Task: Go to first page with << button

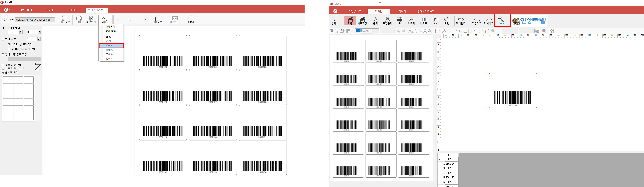Action: [117, 20]
